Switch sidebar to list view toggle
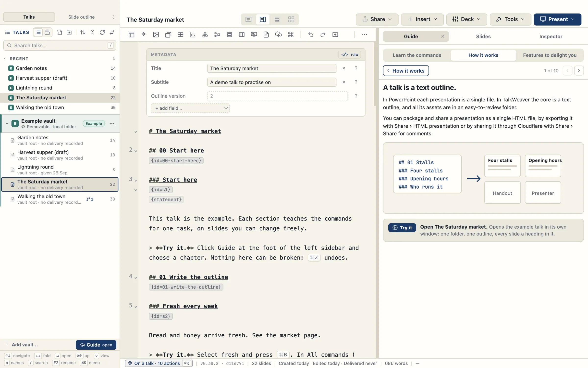588x368 pixels. point(38,32)
